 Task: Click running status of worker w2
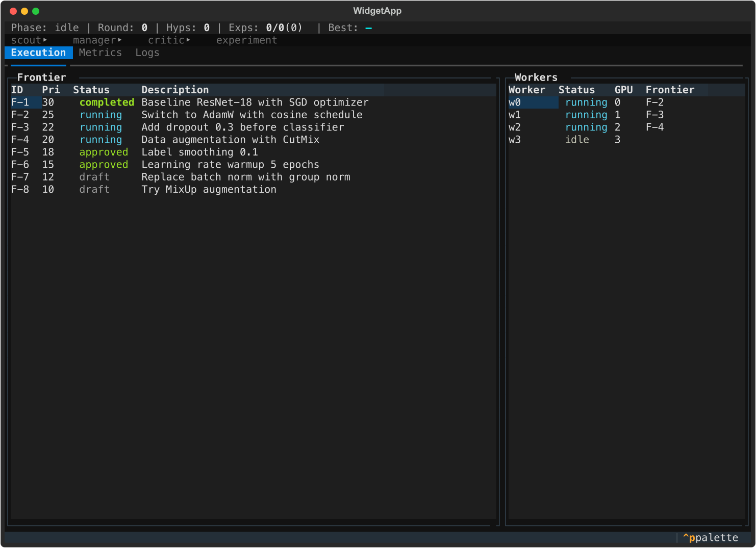coord(586,127)
